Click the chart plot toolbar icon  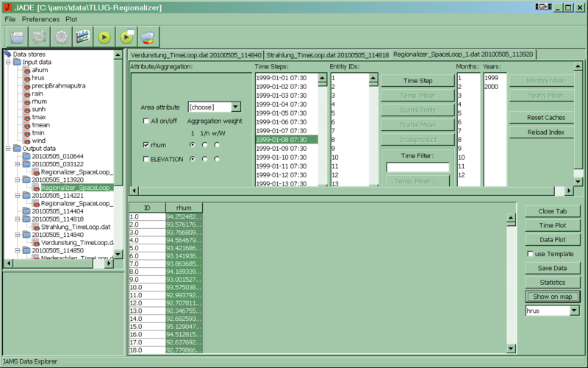pyautogui.click(x=83, y=35)
